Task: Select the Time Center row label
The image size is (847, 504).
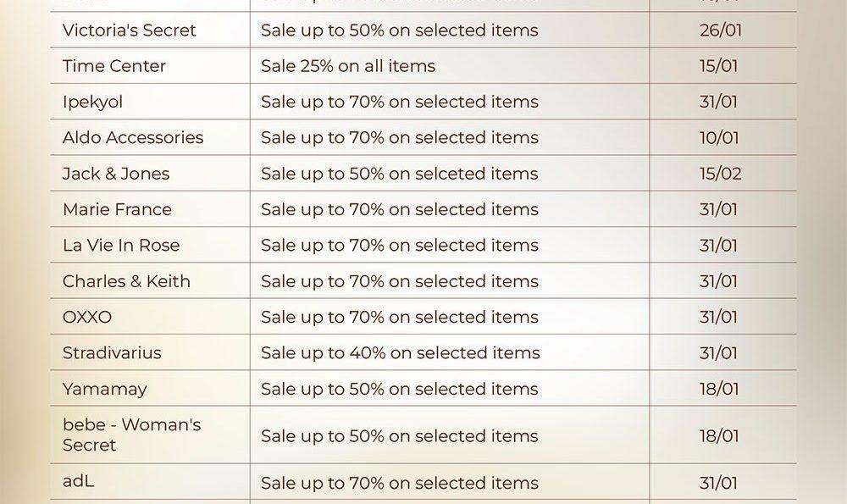Action: [114, 66]
